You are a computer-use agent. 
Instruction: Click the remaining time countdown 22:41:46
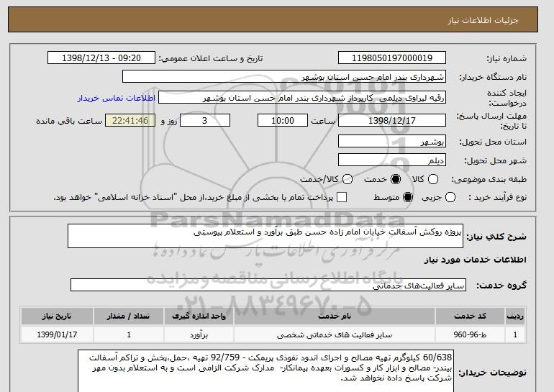click(130, 120)
